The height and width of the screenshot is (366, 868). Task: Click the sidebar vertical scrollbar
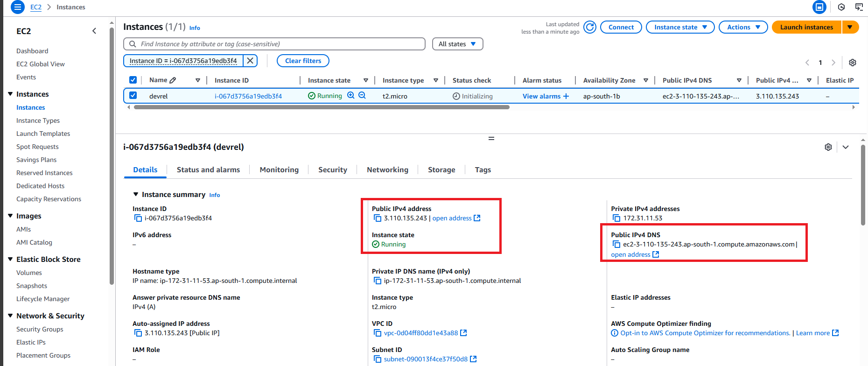pos(112,156)
